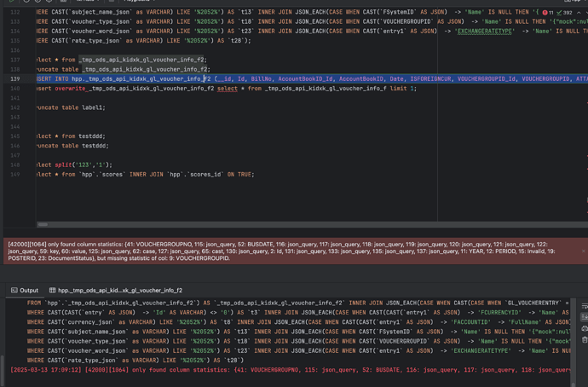The width and height of the screenshot is (588, 387).
Task: Click _tmp_ods_api_kidxk_gl_voucher_info_f2 on line 138
Action: 145,69
